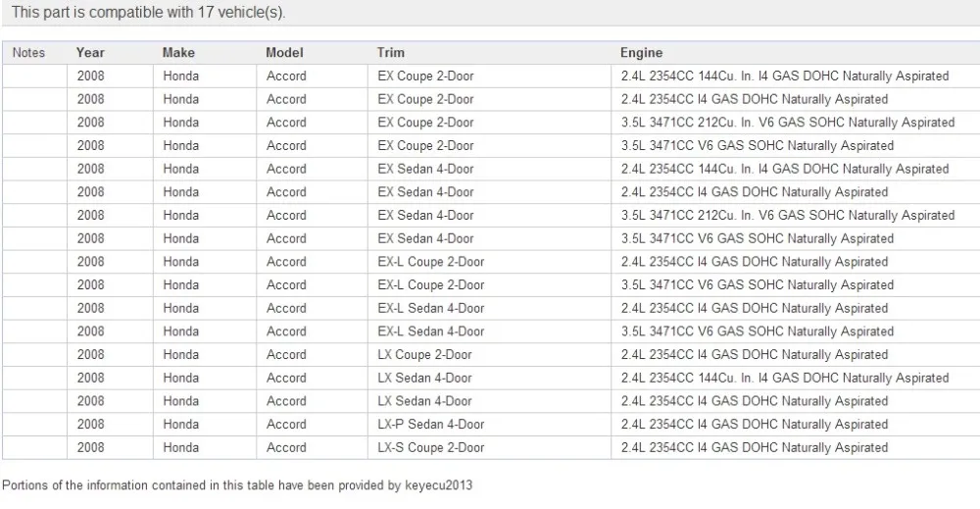Screen dimensions: 980x509
Task: Click the empty Notes cell in LX-S Coupe row
Action: [x=34, y=447]
